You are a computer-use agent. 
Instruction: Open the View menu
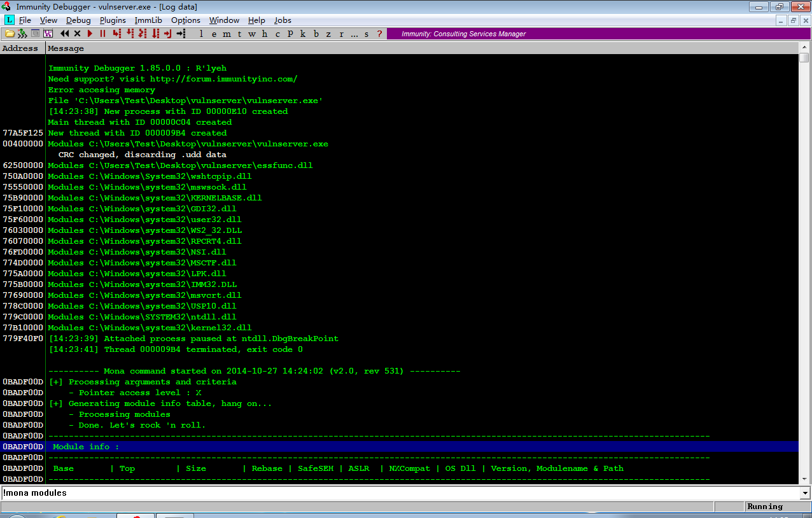(48, 20)
